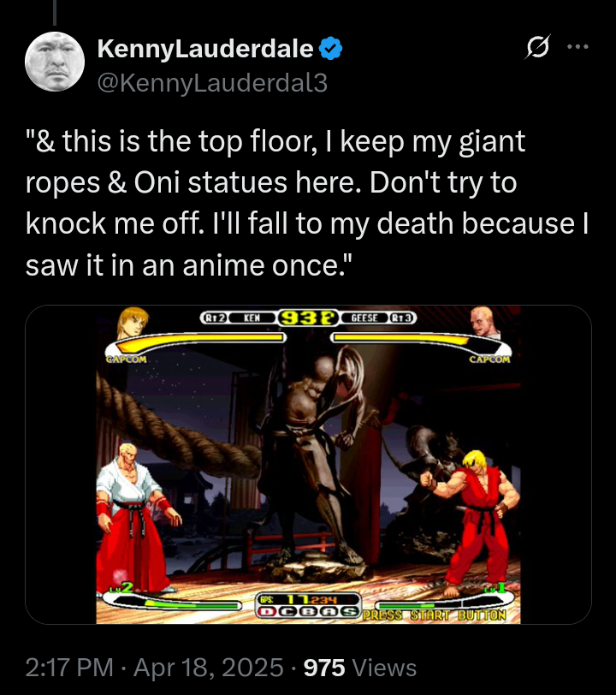Click the tweet text about Oni statues

coord(307,203)
